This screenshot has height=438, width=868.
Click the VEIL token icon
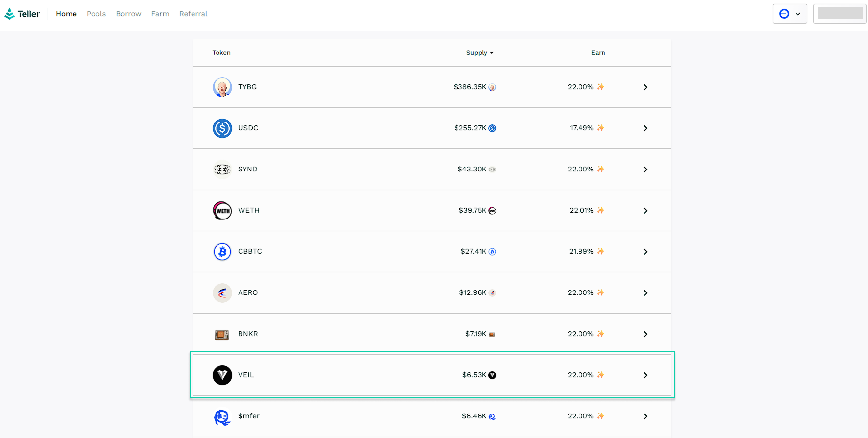pyautogui.click(x=222, y=375)
